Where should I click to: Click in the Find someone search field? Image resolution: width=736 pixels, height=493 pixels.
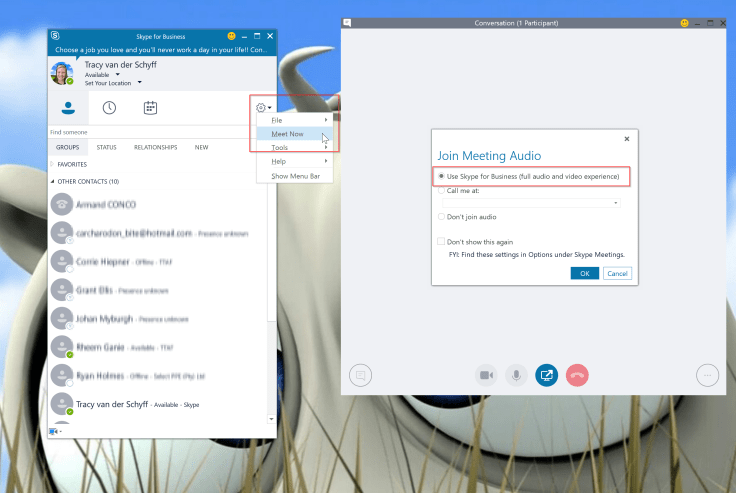[150, 132]
